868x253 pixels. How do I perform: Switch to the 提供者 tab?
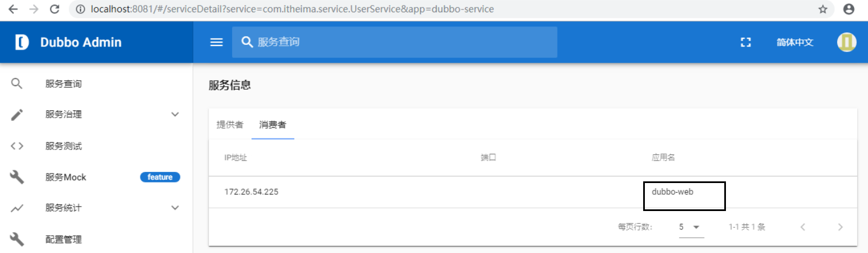tap(230, 124)
